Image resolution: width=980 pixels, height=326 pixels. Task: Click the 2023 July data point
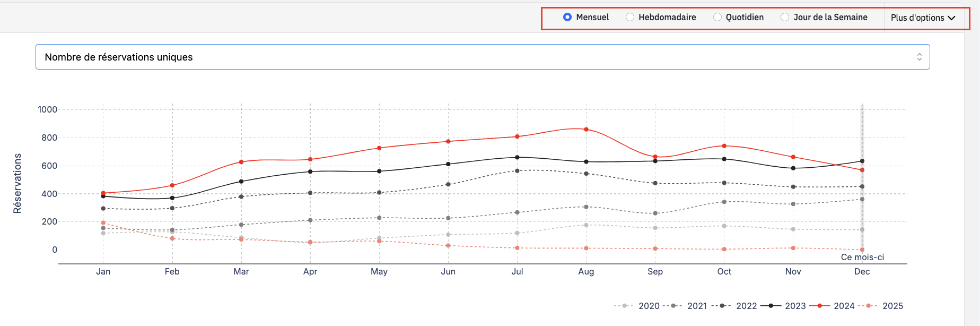tap(517, 157)
